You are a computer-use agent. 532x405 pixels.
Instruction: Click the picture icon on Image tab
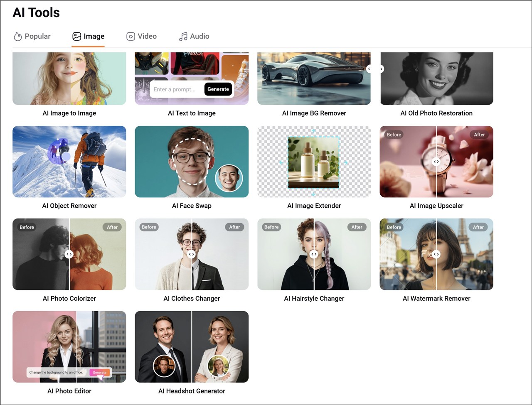tap(76, 37)
